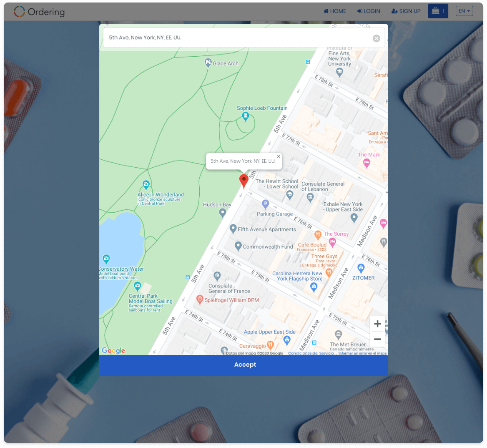Open the SIGN UP link
The image size is (487, 448).
point(406,11)
